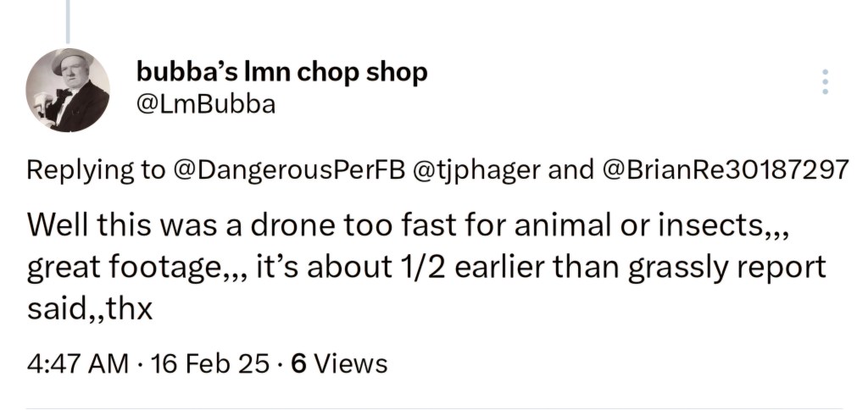Click the 4:47 AM timestamp

click(x=77, y=364)
